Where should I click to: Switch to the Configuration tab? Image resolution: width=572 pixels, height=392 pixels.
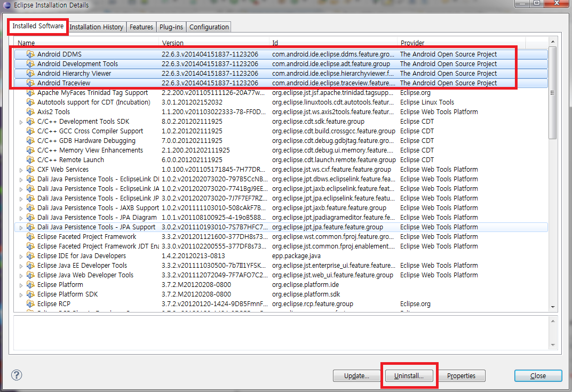[x=209, y=27]
